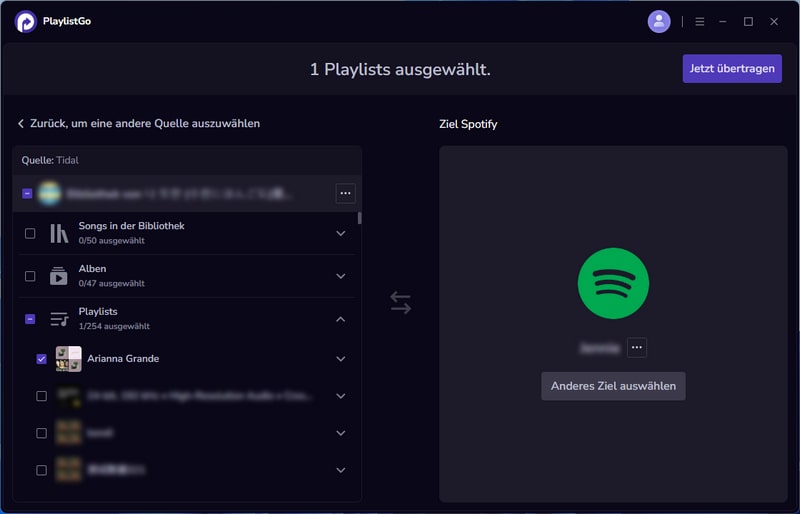
Task: Uncheck the Arianna Grande playlist
Action: (x=42, y=359)
